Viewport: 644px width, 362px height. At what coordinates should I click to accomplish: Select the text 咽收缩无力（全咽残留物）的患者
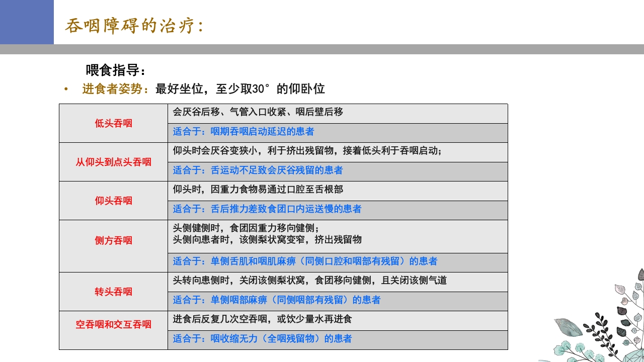coord(262,339)
